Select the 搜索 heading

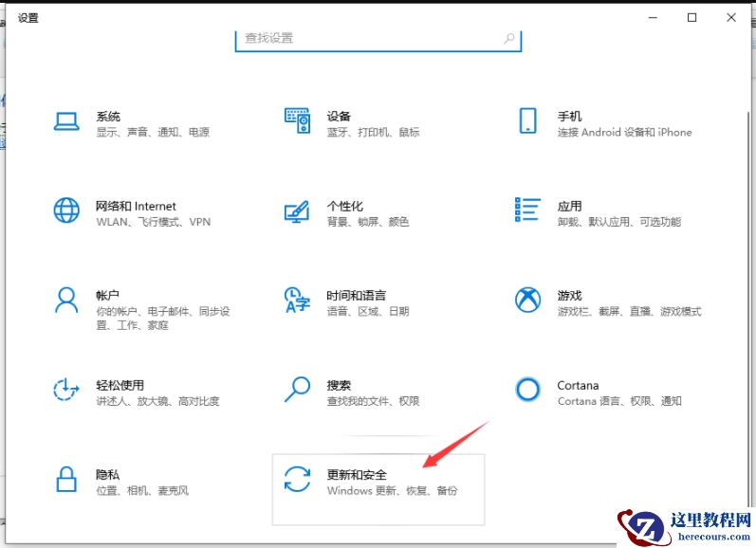(339, 385)
